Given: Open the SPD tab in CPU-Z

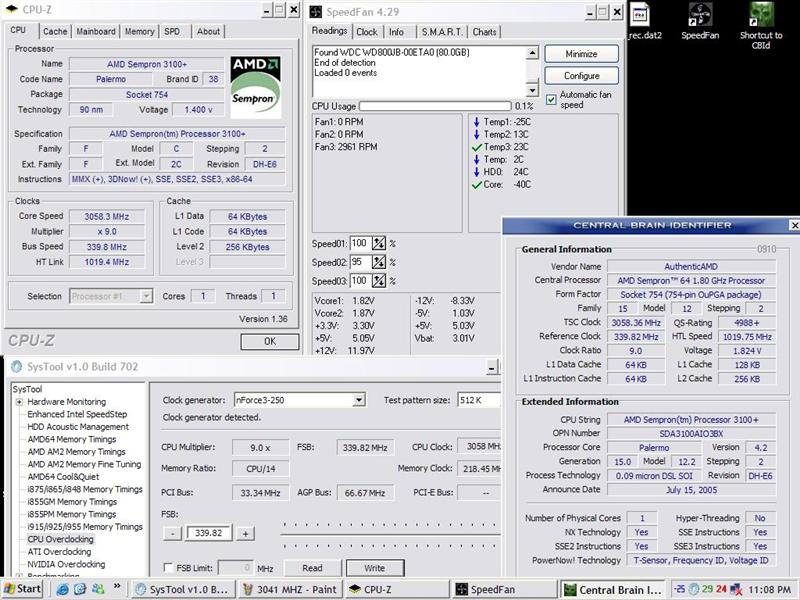Looking at the screenshot, I should (172, 32).
